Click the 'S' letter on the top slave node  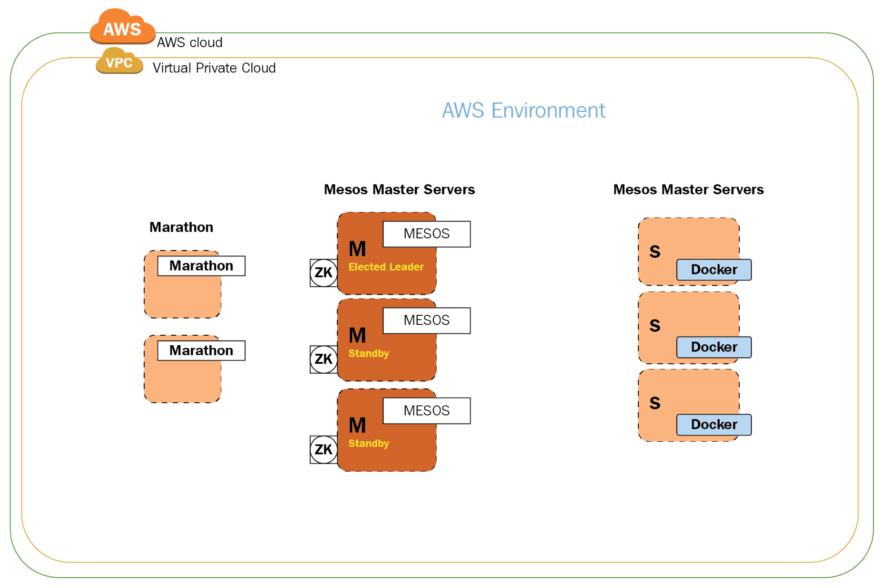[655, 251]
